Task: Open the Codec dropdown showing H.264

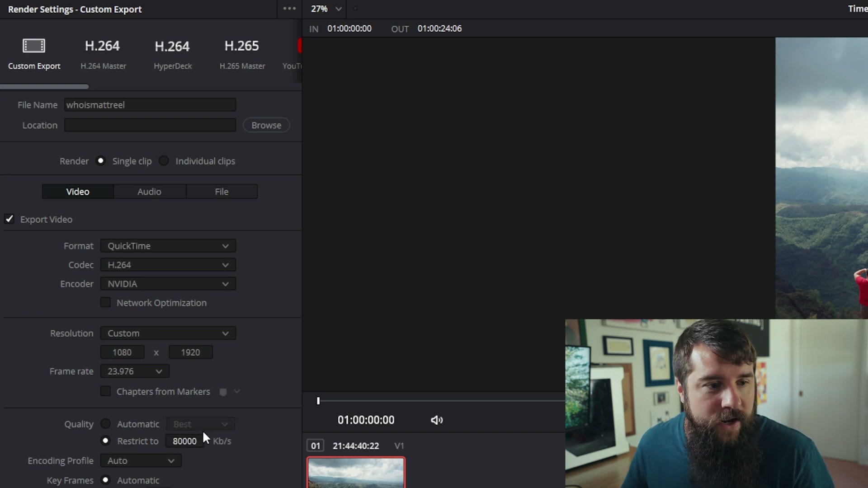Action: click(168, 265)
